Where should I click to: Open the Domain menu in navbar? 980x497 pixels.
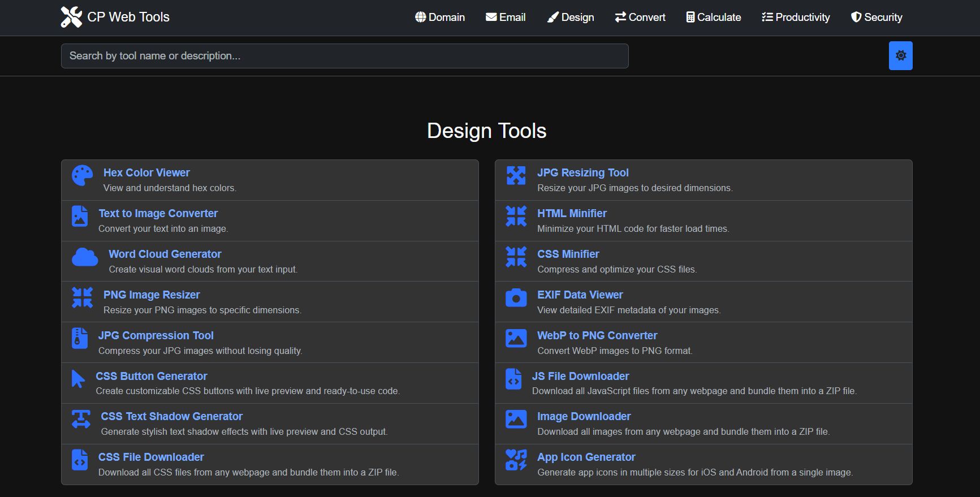tap(440, 18)
